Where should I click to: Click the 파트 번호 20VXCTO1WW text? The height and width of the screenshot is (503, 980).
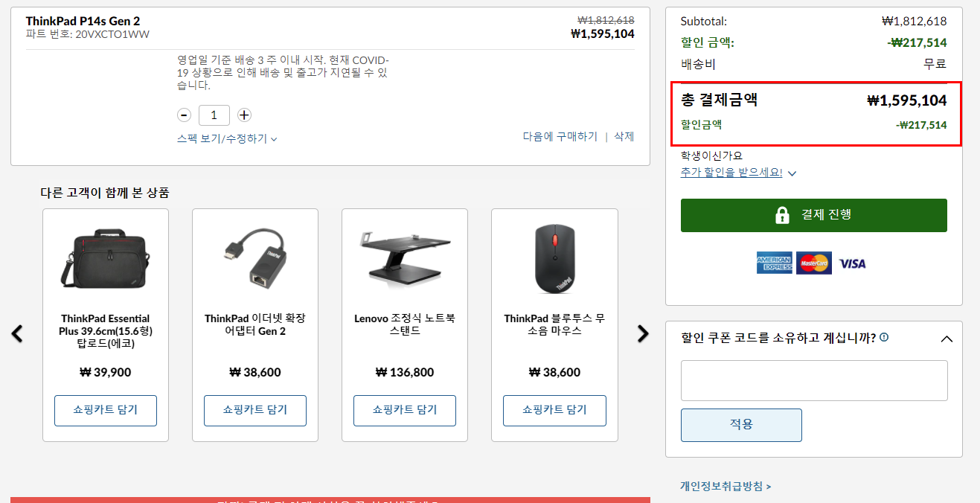[x=87, y=34]
